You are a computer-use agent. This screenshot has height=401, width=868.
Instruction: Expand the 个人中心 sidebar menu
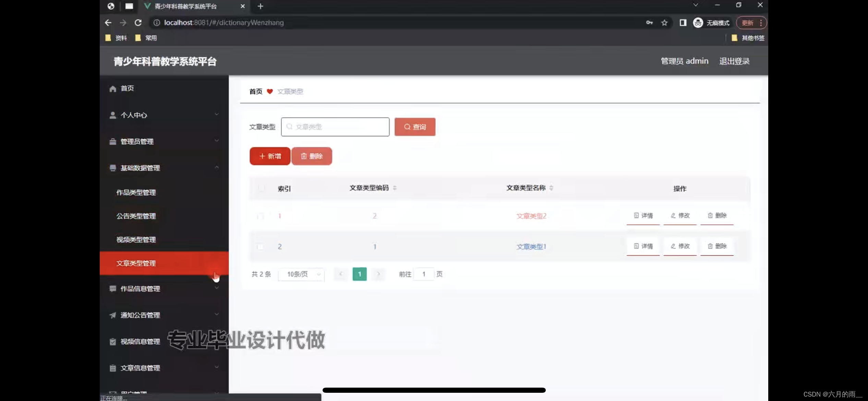tap(164, 115)
